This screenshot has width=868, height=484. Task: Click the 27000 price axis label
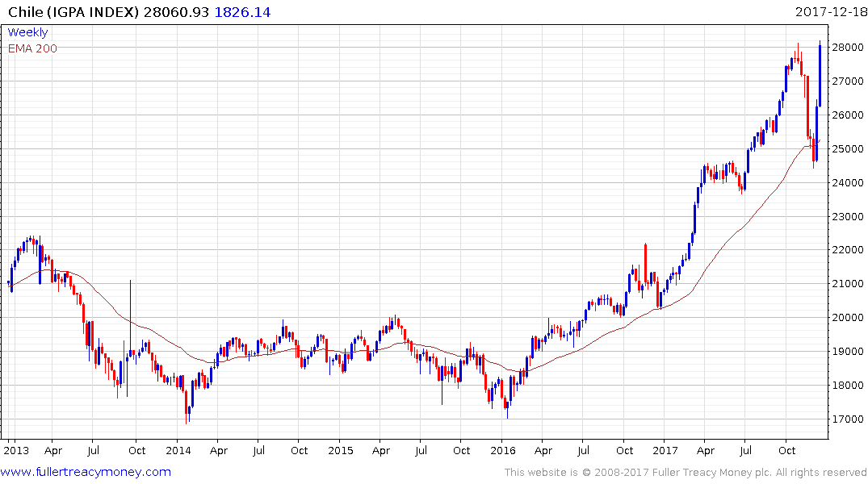click(848, 81)
